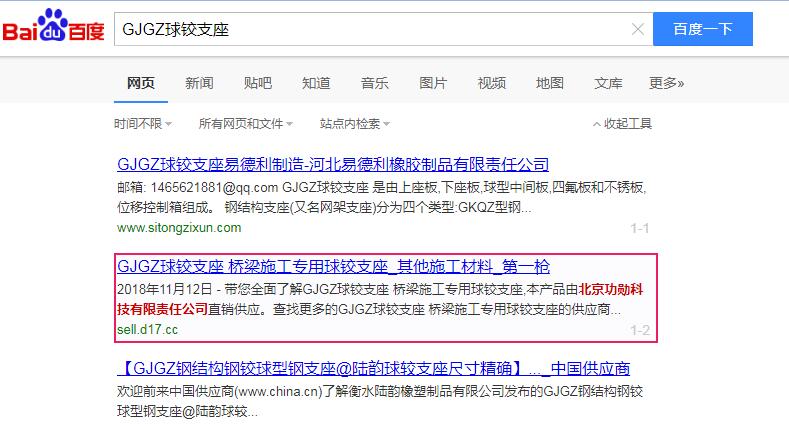The width and height of the screenshot is (789, 425).
Task: Collapse search tools via 收起工具
Action: [x=621, y=124]
